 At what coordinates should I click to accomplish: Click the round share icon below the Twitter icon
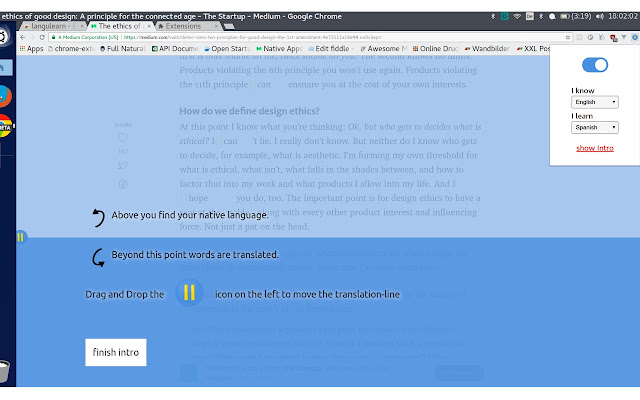123,184
